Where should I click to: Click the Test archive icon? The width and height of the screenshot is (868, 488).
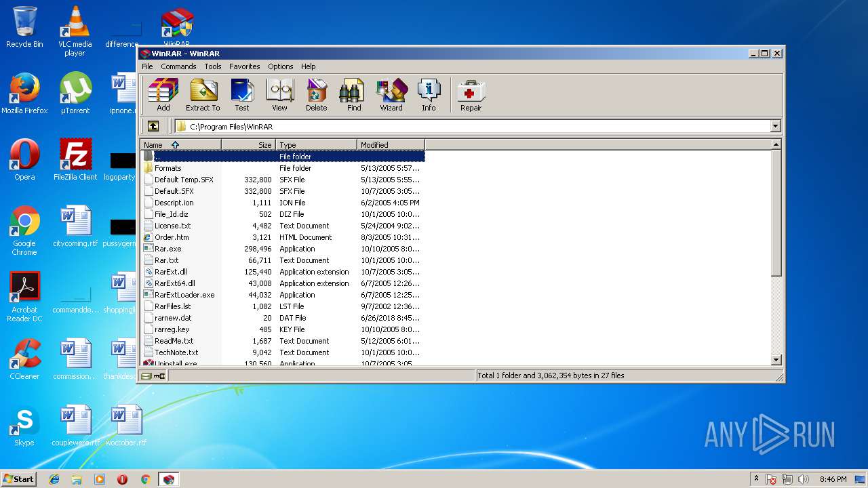(x=242, y=95)
